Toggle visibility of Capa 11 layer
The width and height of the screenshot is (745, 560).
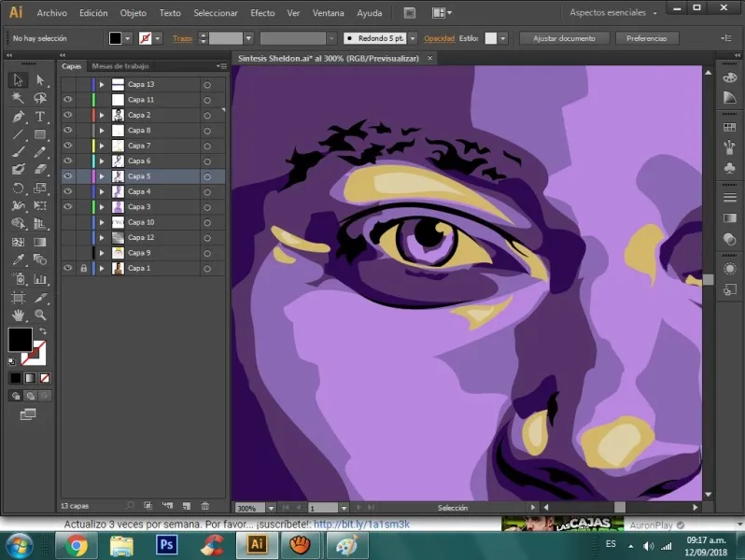click(x=67, y=99)
